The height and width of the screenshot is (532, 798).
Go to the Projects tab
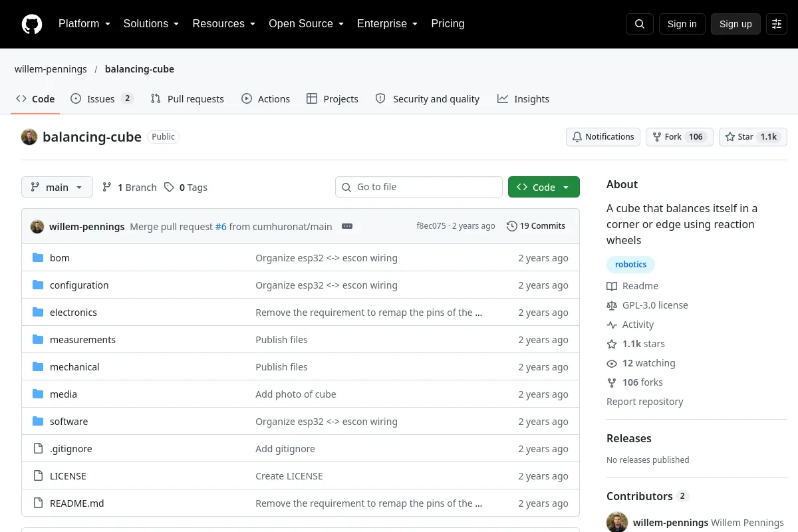pyautogui.click(x=332, y=99)
